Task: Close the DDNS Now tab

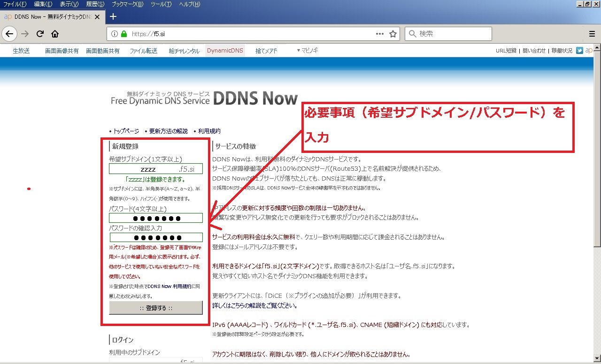Action: click(97, 17)
